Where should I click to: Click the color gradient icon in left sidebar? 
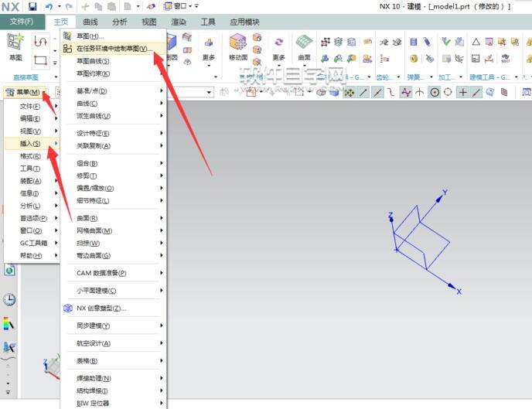[x=9, y=323]
